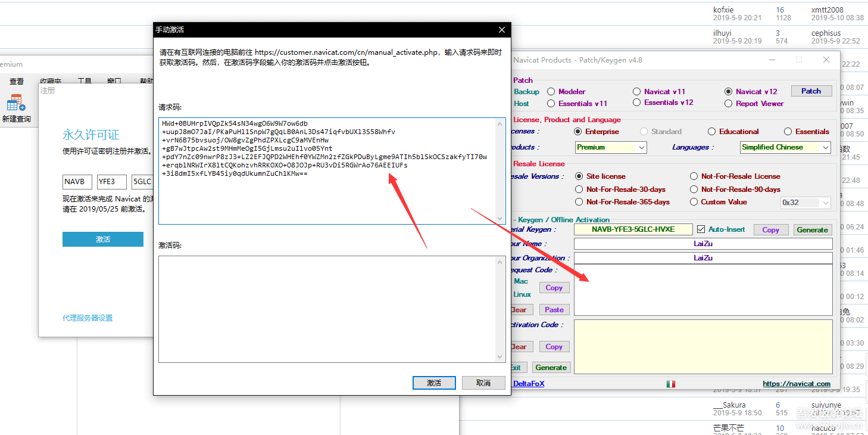The image size is (868, 435).
Task: Choose the Navicat v11 radio button
Action: [637, 92]
